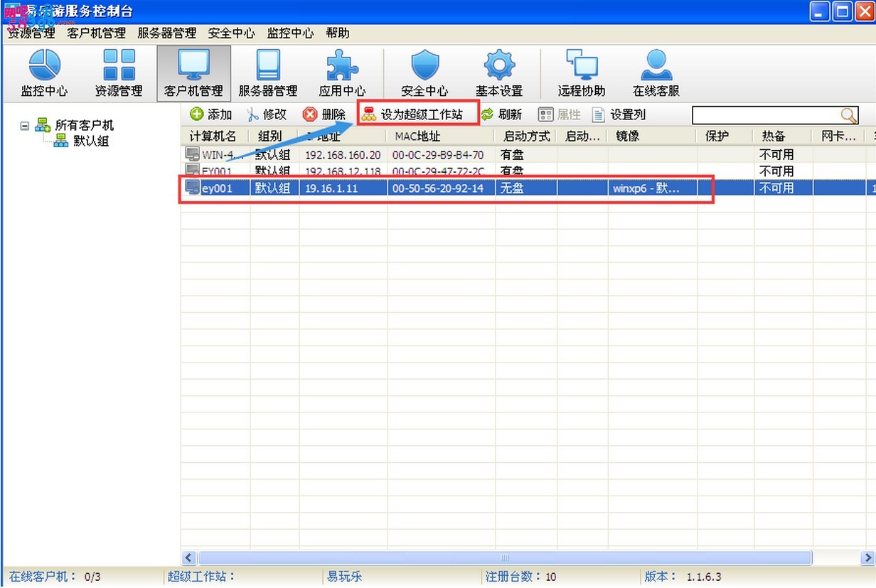Collapse the 所有客户机 tree node
Viewport: 876px width, 588px height.
[25, 126]
